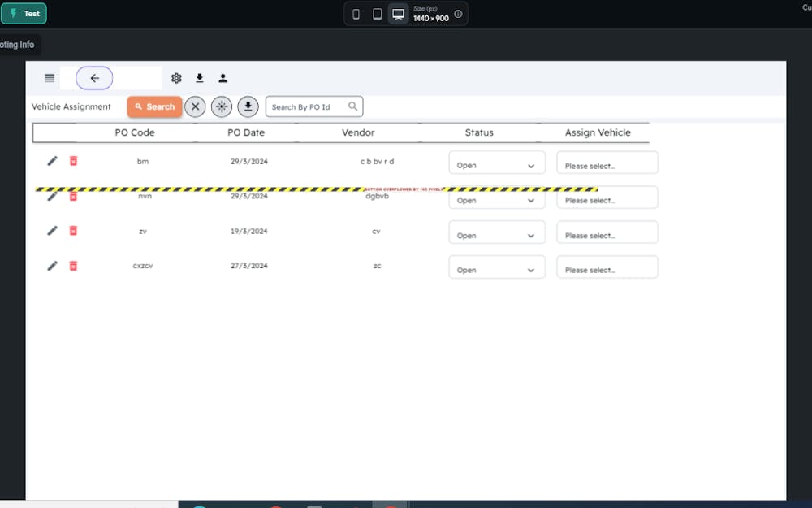
Task: Open Status dropdown for nvn row
Action: pos(497,198)
